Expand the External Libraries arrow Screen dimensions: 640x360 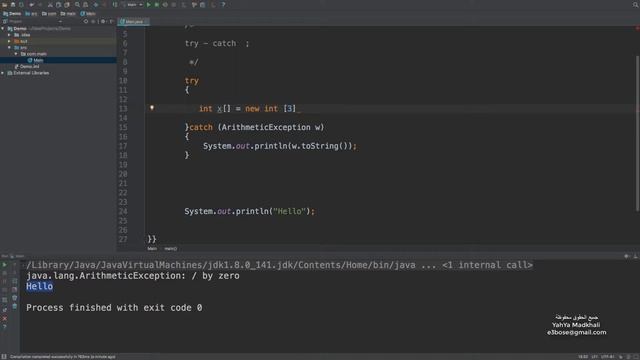pyautogui.click(x=3, y=73)
